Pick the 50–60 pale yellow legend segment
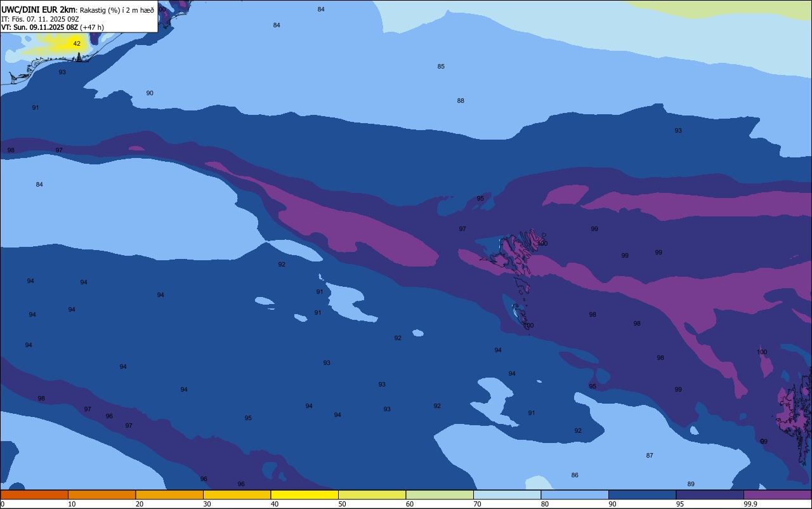The width and height of the screenshot is (812, 509). (372, 494)
